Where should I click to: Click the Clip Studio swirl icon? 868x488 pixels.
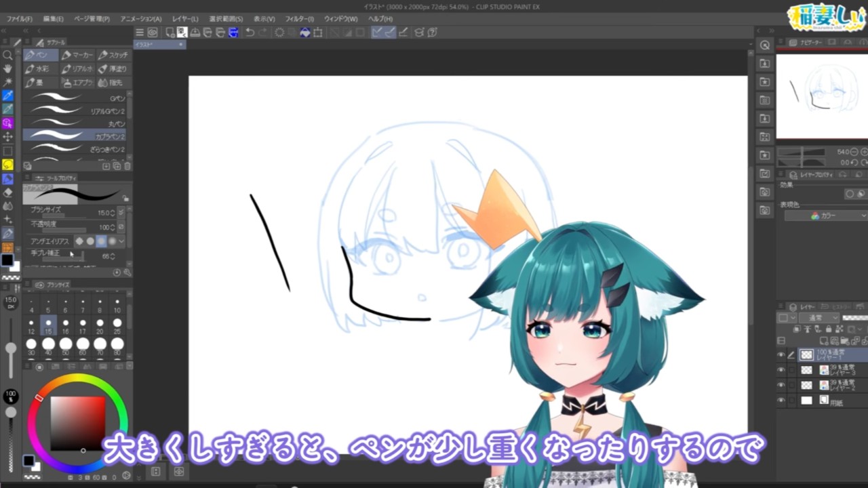click(152, 33)
